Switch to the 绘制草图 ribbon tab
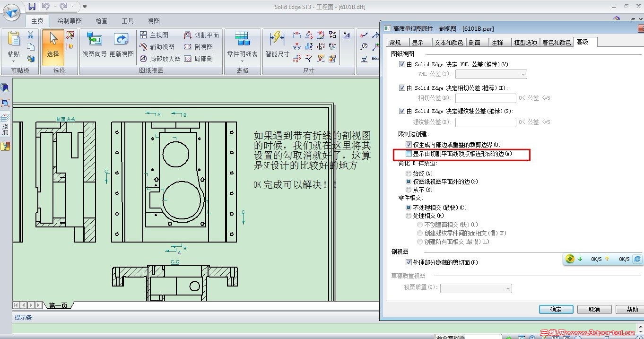The width and height of the screenshot is (644, 339). tap(70, 21)
